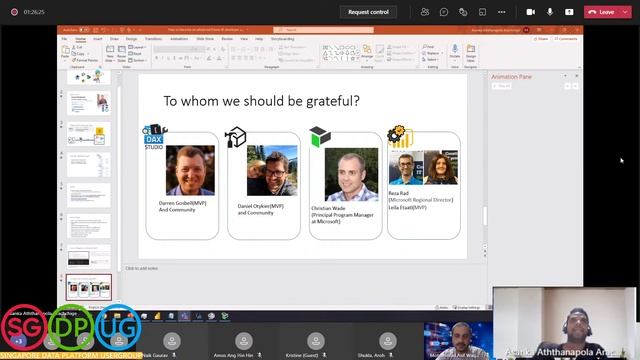Click the DAX Studio logo on the slide

pyautogui.click(x=155, y=137)
